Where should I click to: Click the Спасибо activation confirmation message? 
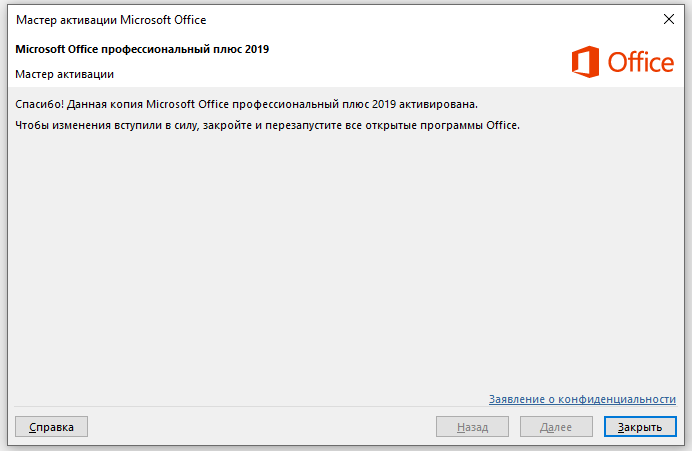(247, 104)
